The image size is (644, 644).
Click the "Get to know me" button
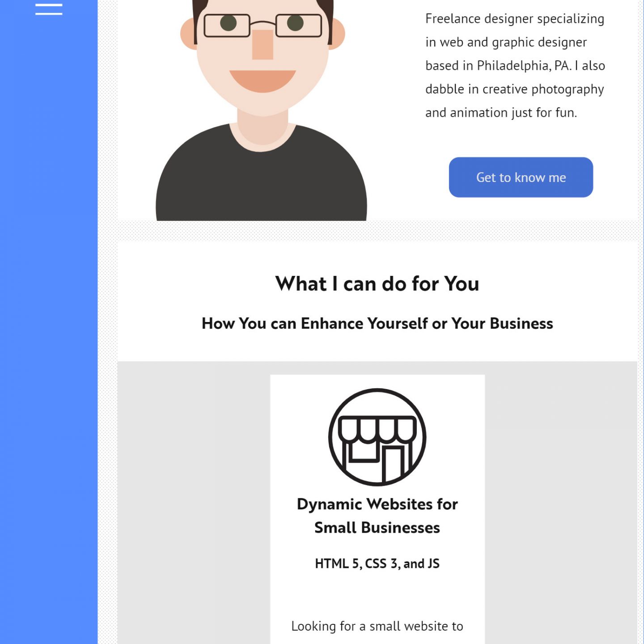[521, 177]
